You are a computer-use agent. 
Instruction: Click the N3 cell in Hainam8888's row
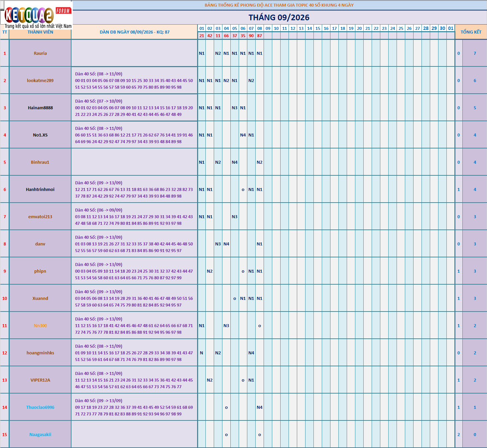click(235, 108)
